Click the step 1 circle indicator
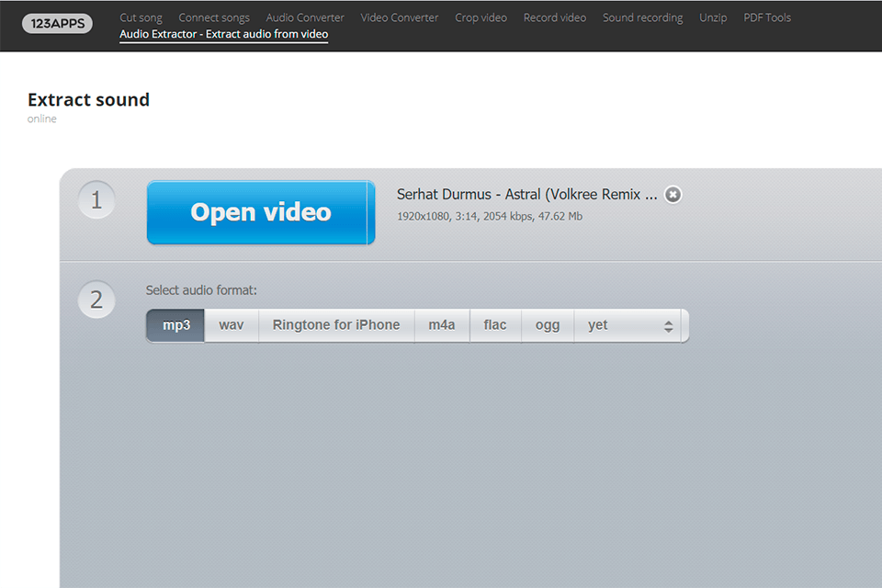882x588 pixels. (96, 199)
